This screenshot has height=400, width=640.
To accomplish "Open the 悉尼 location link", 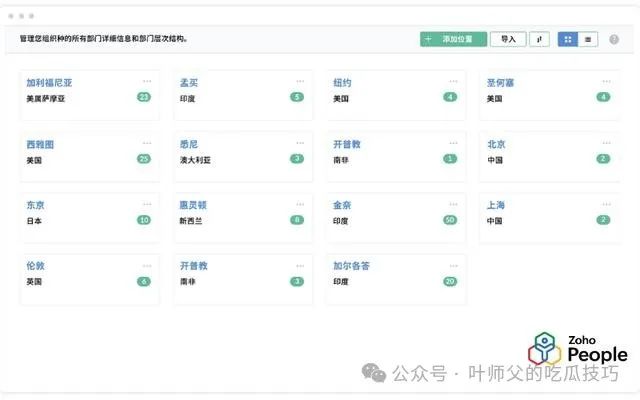I will 189,144.
